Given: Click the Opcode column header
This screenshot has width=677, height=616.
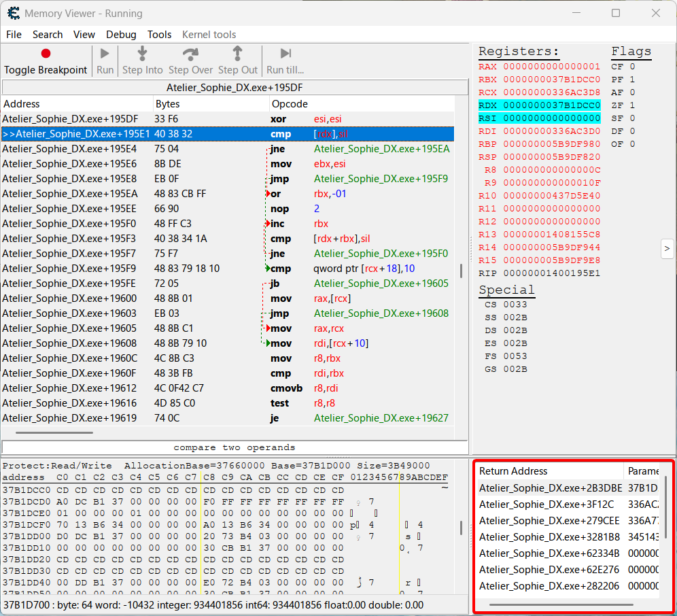Looking at the screenshot, I should (290, 104).
